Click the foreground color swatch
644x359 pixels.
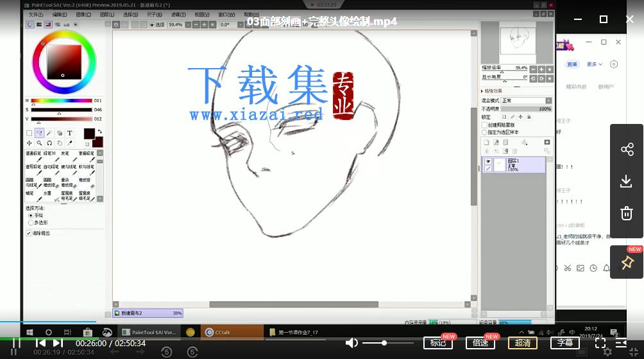coord(89,133)
